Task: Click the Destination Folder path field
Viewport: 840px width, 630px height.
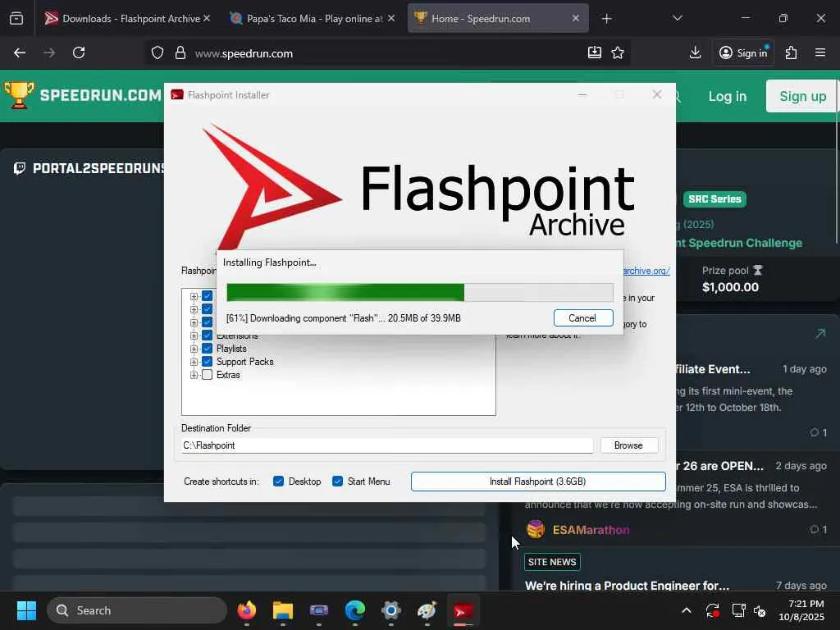Action: pyautogui.click(x=387, y=445)
